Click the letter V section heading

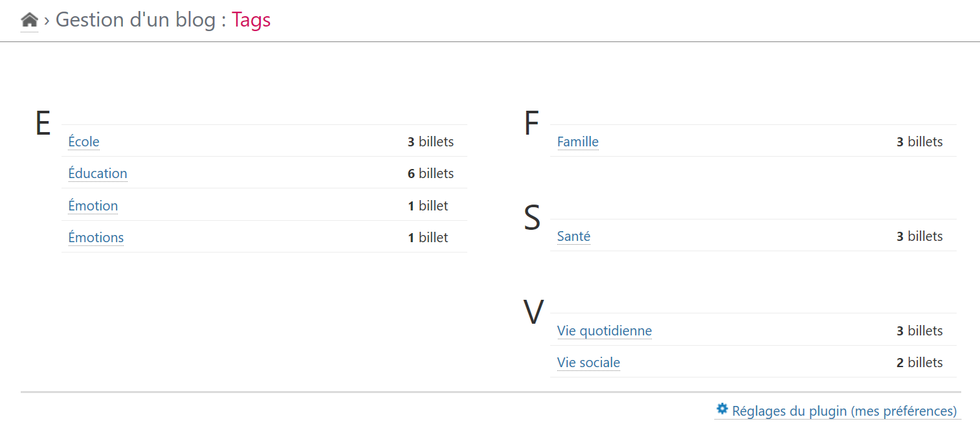[533, 313]
